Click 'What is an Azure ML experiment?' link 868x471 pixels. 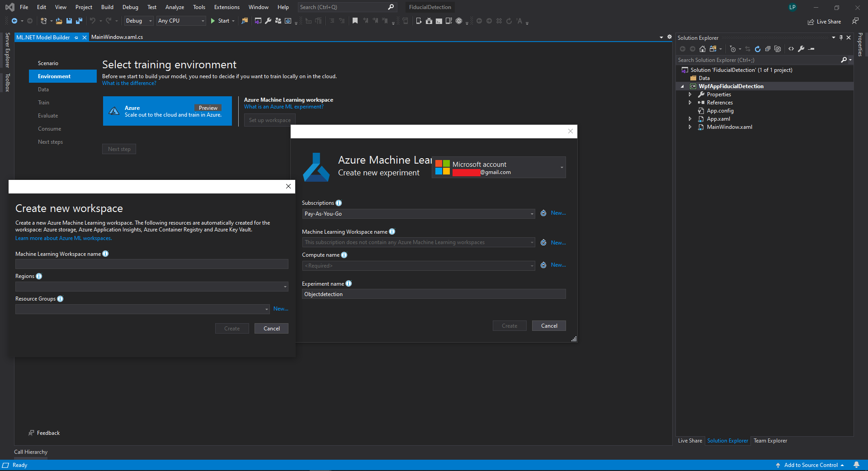(284, 107)
